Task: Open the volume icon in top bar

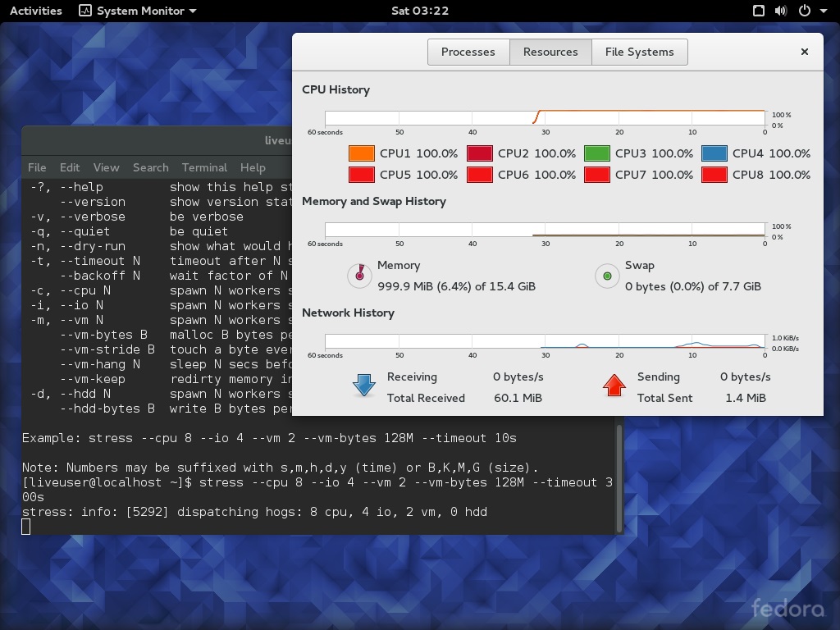Action: pyautogui.click(x=781, y=11)
